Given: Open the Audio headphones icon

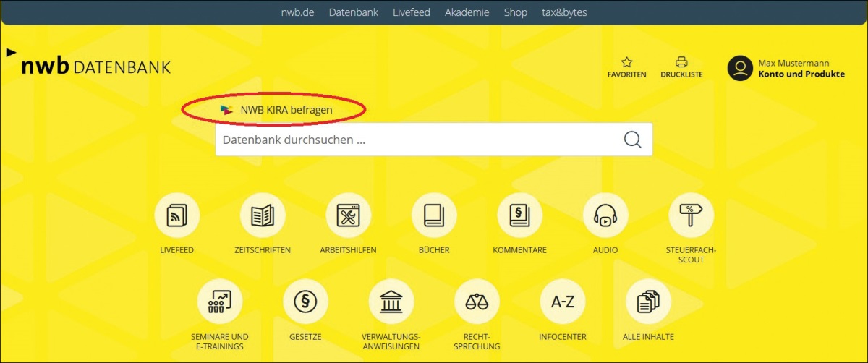Looking at the screenshot, I should pyautogui.click(x=605, y=215).
